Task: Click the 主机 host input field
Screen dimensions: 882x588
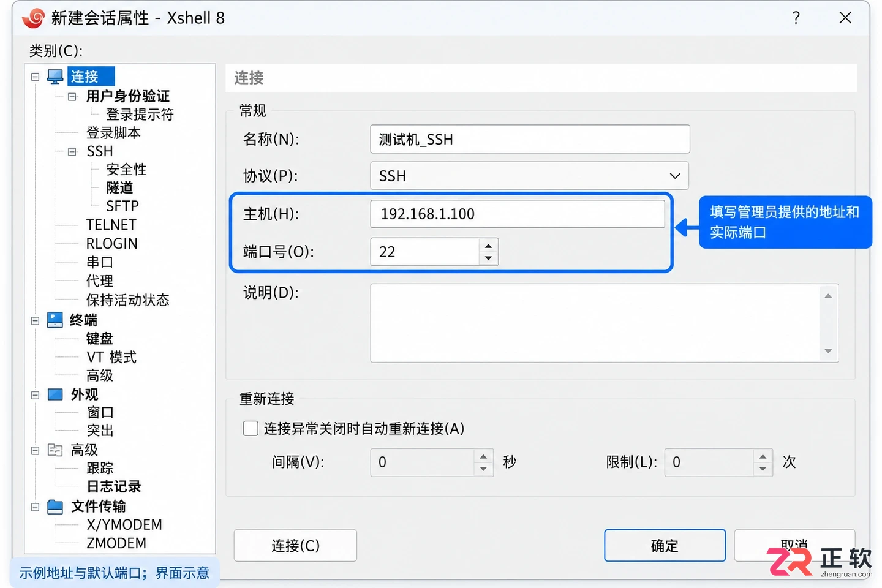Action: (x=518, y=214)
